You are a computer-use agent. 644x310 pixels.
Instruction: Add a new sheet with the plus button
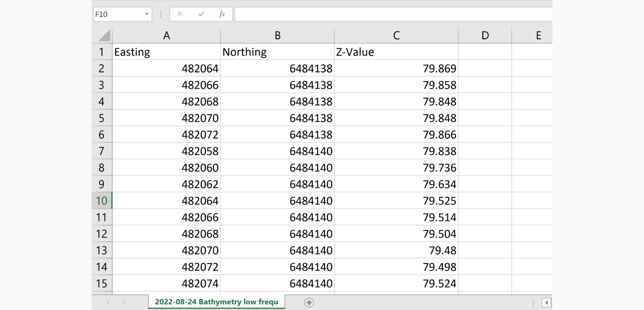coord(309,302)
